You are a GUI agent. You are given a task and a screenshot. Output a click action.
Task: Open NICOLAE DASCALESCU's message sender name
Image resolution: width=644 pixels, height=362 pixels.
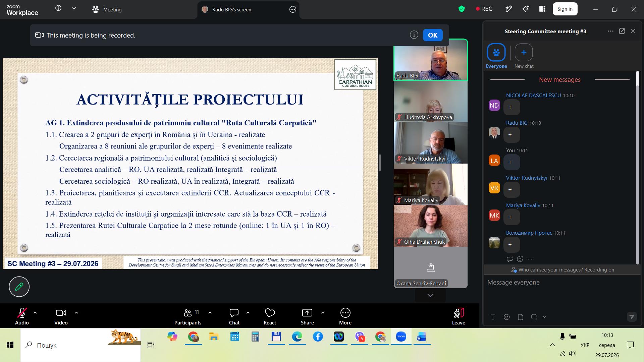click(x=533, y=96)
